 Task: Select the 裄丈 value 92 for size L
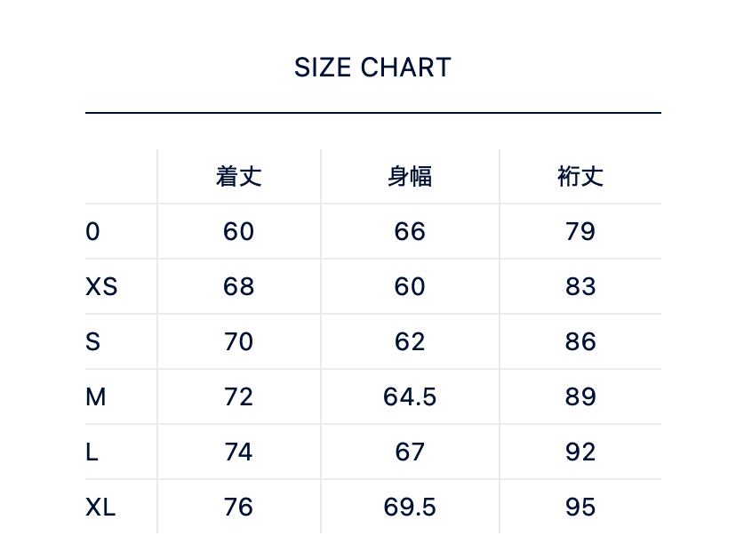[x=580, y=452]
